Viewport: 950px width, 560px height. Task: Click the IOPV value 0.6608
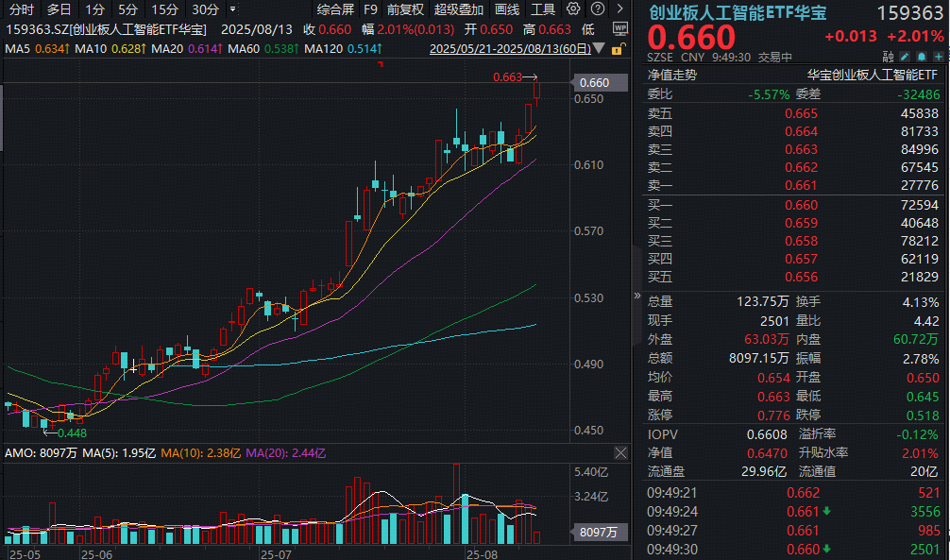767,434
